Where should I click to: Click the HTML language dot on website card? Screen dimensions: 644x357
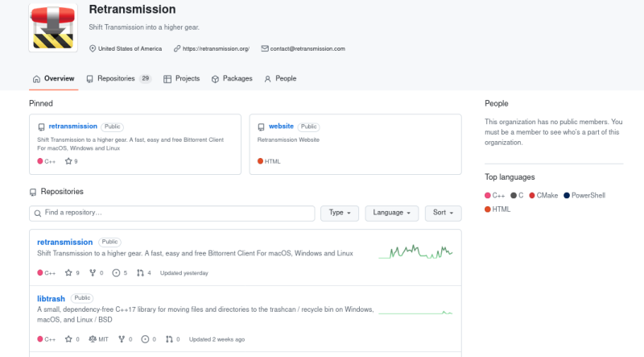click(x=260, y=161)
